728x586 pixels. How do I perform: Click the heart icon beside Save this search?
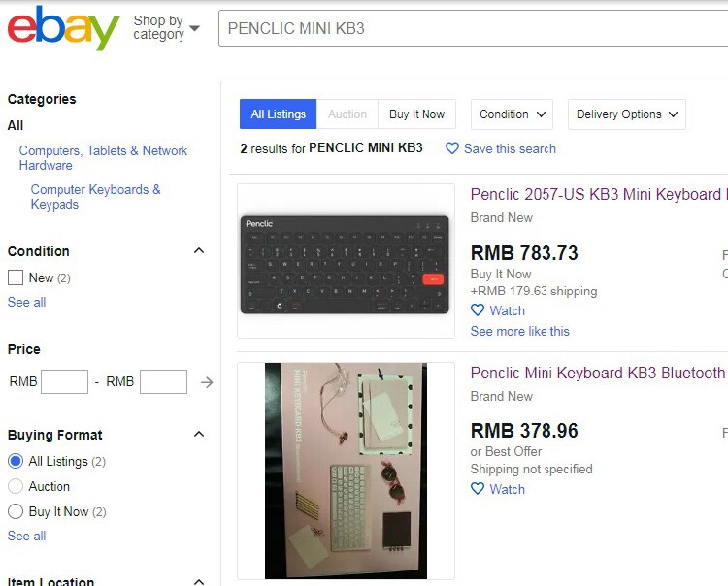[x=452, y=148]
